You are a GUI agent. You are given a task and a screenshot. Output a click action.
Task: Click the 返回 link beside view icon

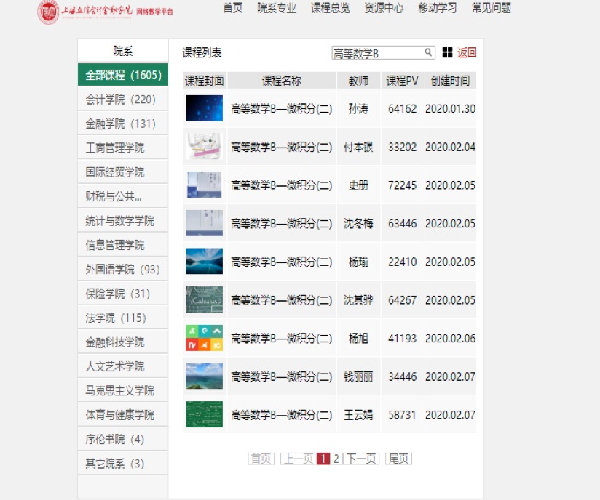(467, 53)
